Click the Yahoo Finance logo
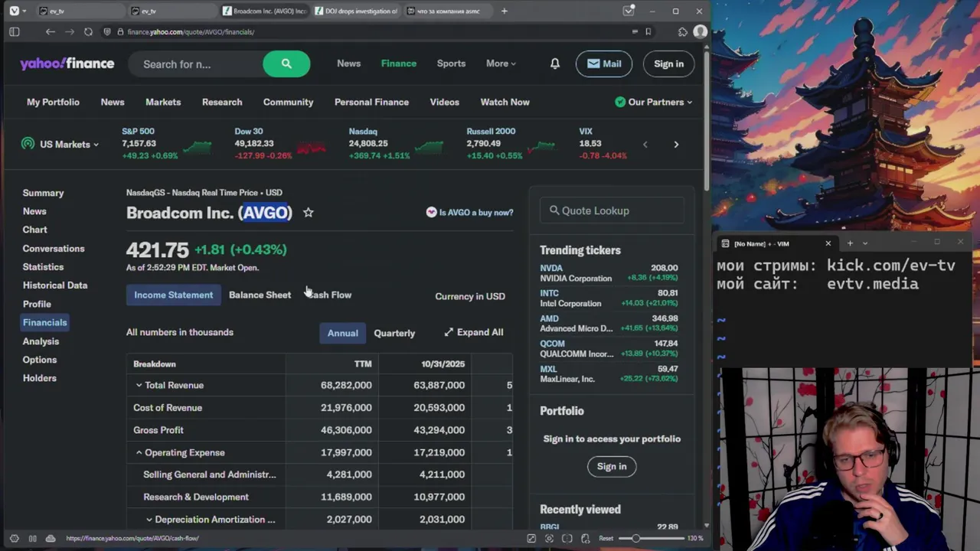Screen dimensions: 980x551 point(67,64)
